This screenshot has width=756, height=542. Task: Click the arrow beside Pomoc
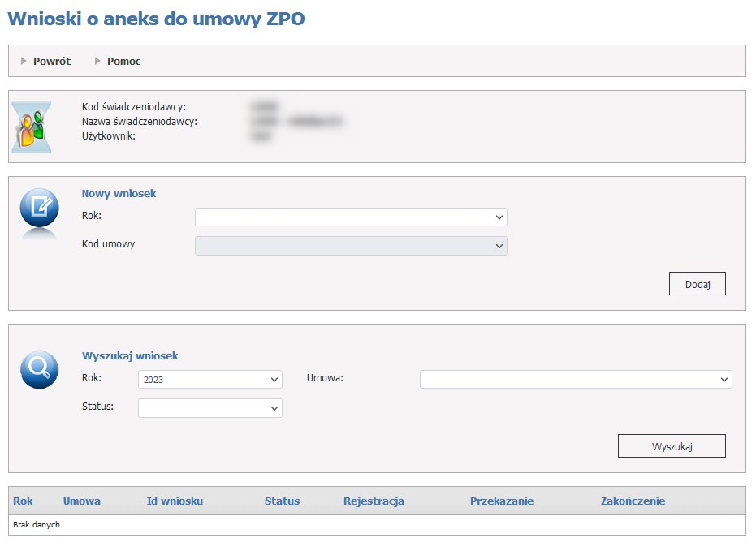pos(98,61)
